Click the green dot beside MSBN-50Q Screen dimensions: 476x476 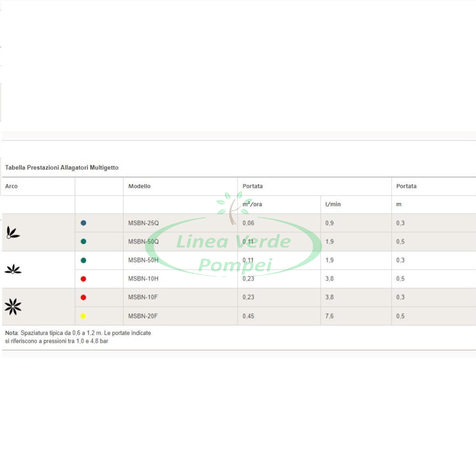point(83,242)
